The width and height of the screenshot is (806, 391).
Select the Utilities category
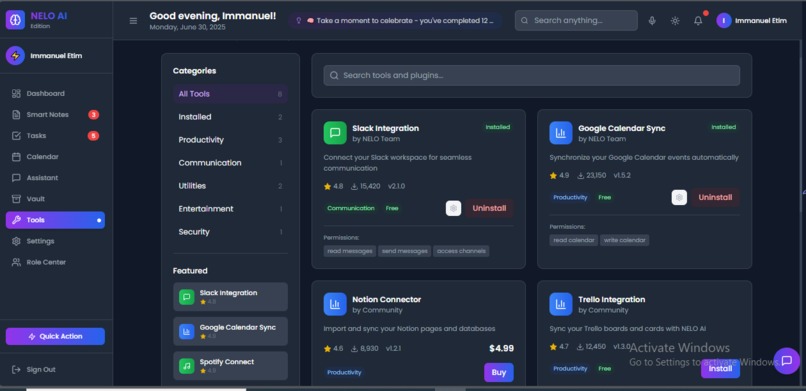tap(230, 186)
